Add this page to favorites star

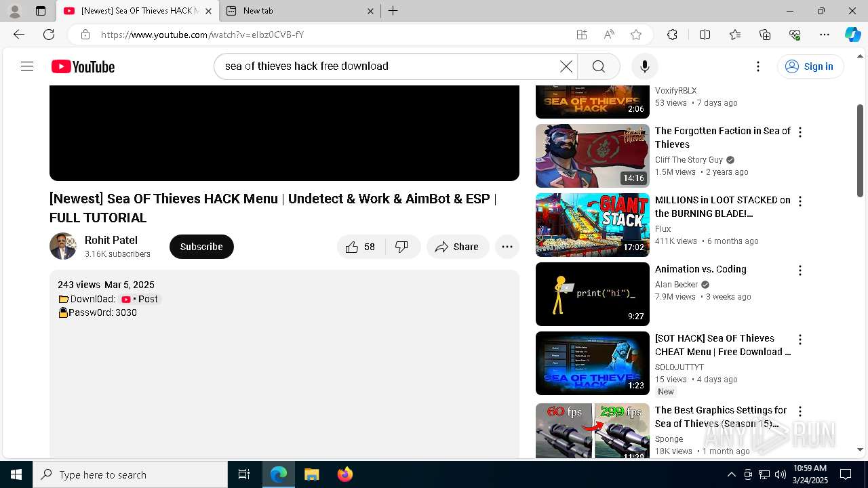click(x=635, y=35)
